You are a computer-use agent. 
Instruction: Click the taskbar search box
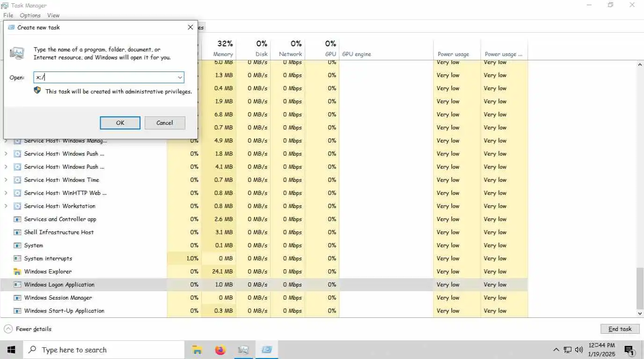click(x=104, y=350)
